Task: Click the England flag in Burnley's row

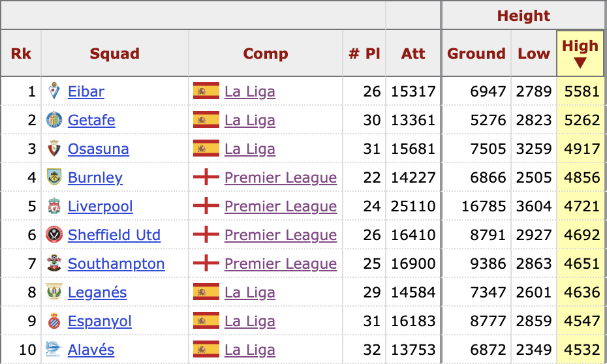Action: pos(206,177)
